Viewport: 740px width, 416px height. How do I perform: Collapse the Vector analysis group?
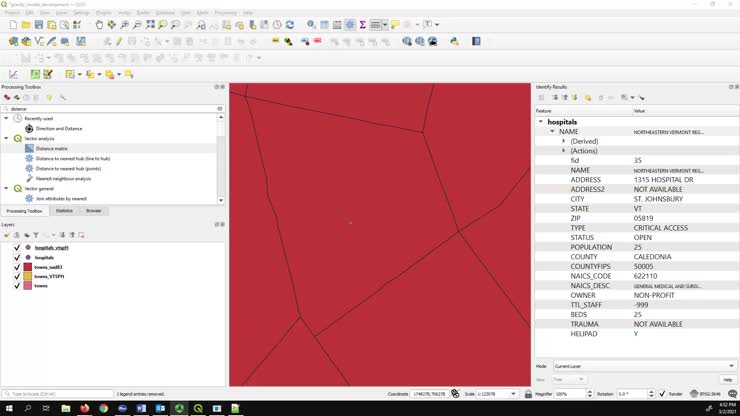click(6, 138)
